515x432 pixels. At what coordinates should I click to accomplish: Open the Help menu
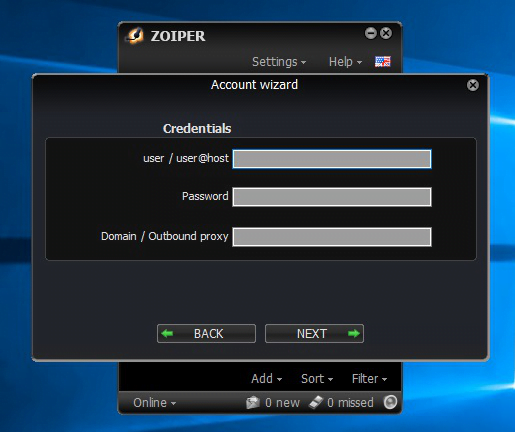[x=345, y=62]
